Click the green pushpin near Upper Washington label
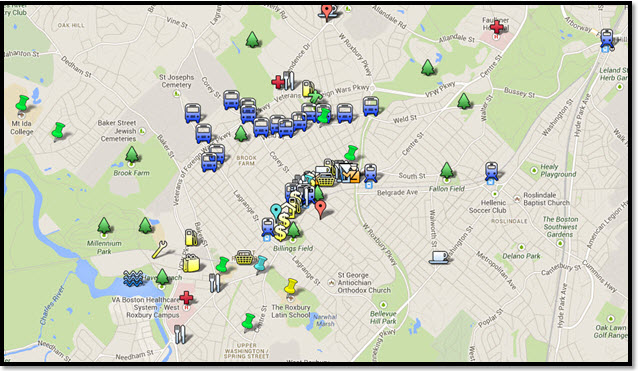Screen dimensions: 638x371 pos(248,321)
